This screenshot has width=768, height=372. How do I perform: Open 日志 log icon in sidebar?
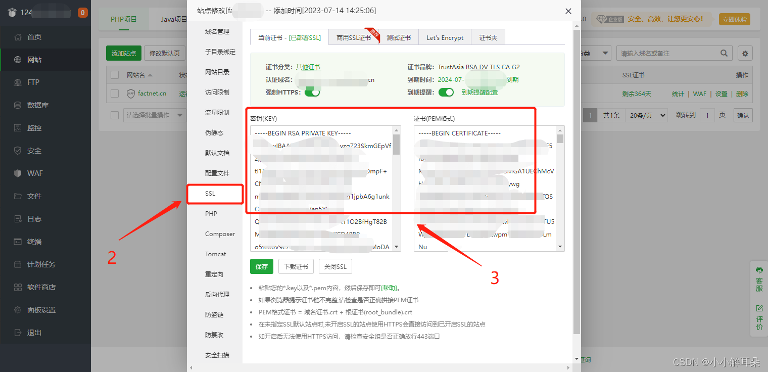[18, 218]
